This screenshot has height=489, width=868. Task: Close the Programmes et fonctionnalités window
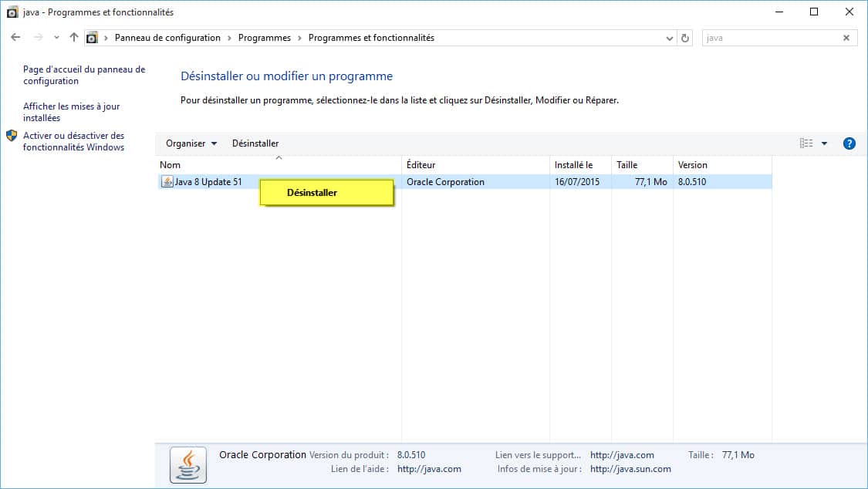[849, 12]
